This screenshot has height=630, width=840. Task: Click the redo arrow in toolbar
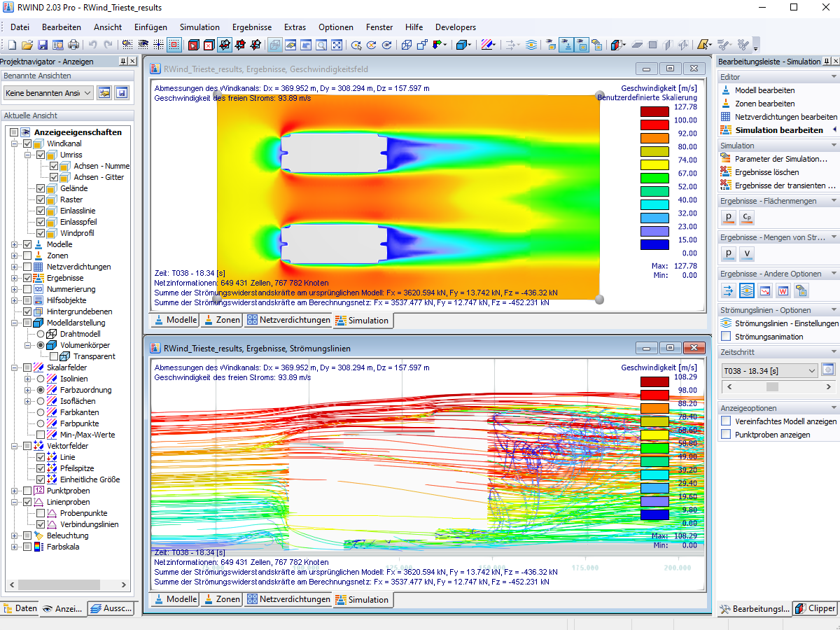coord(108,45)
